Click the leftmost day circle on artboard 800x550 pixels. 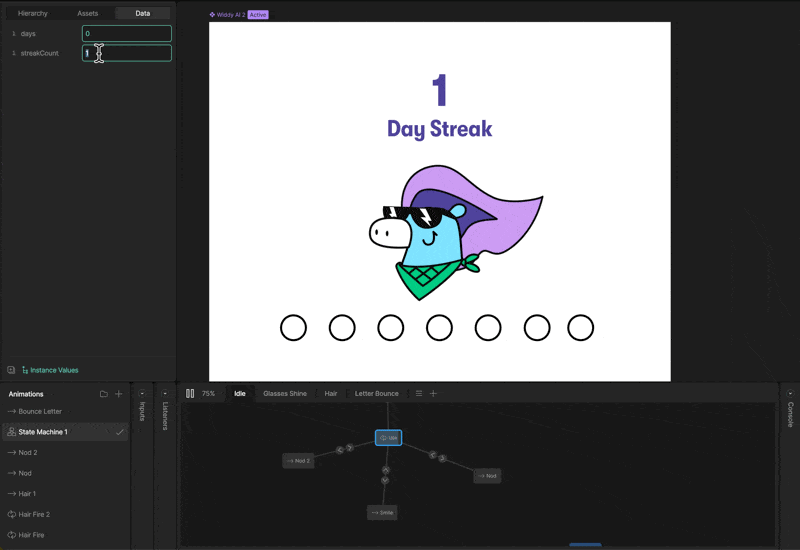293,328
